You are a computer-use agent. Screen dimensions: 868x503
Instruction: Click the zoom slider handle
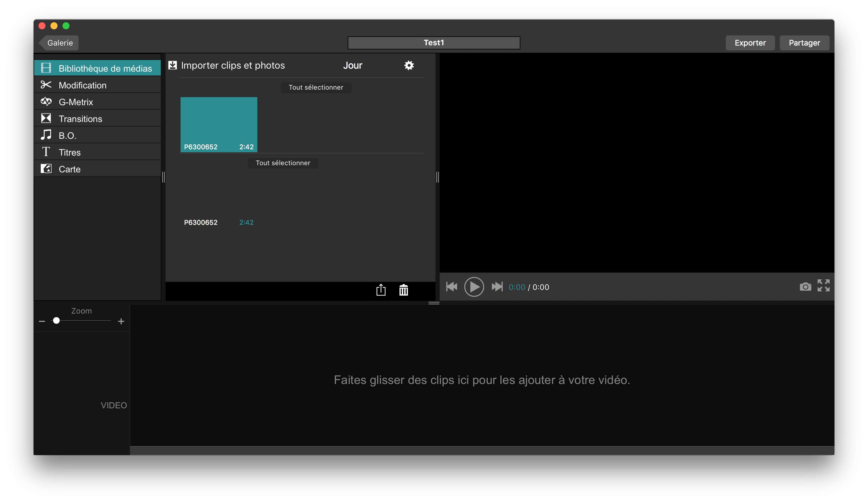click(56, 320)
